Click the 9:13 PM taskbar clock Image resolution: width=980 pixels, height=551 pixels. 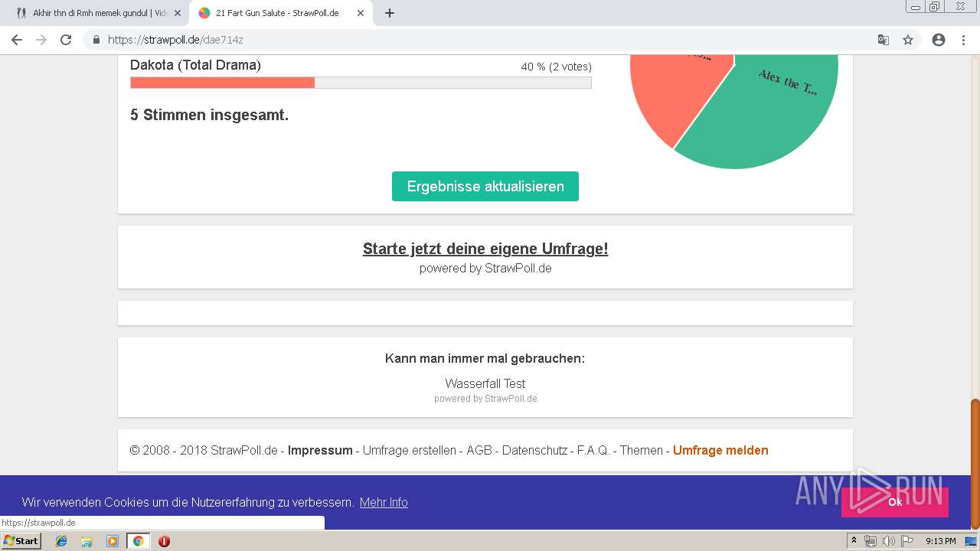tap(940, 541)
